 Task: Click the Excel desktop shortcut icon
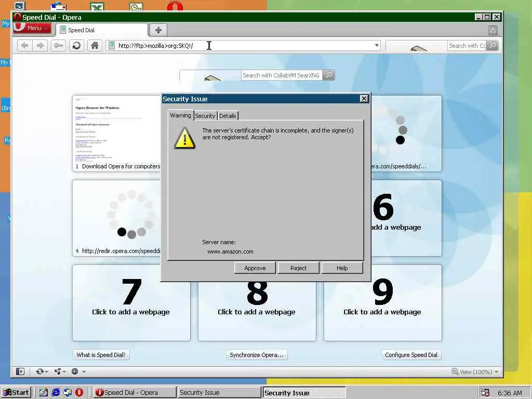pyautogui.click(x=97, y=6)
